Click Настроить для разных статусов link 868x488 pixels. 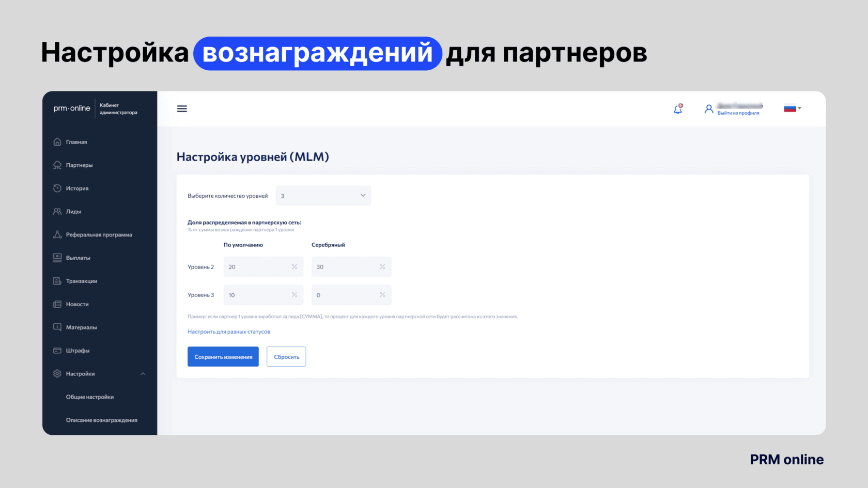[x=229, y=332]
